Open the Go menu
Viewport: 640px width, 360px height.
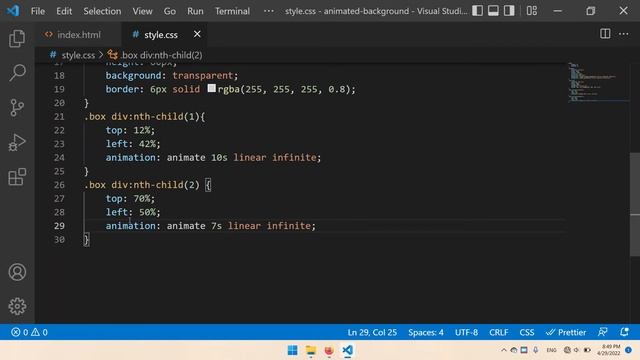[169, 11]
